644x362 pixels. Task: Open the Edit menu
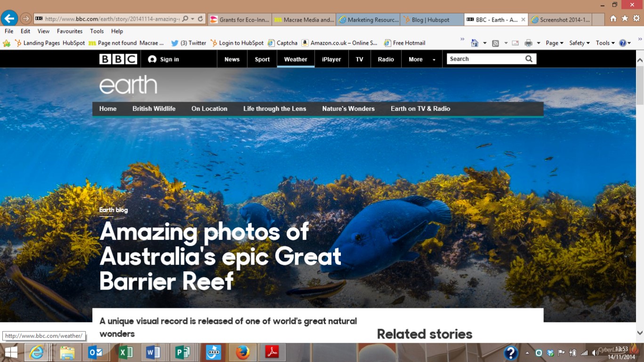25,31
